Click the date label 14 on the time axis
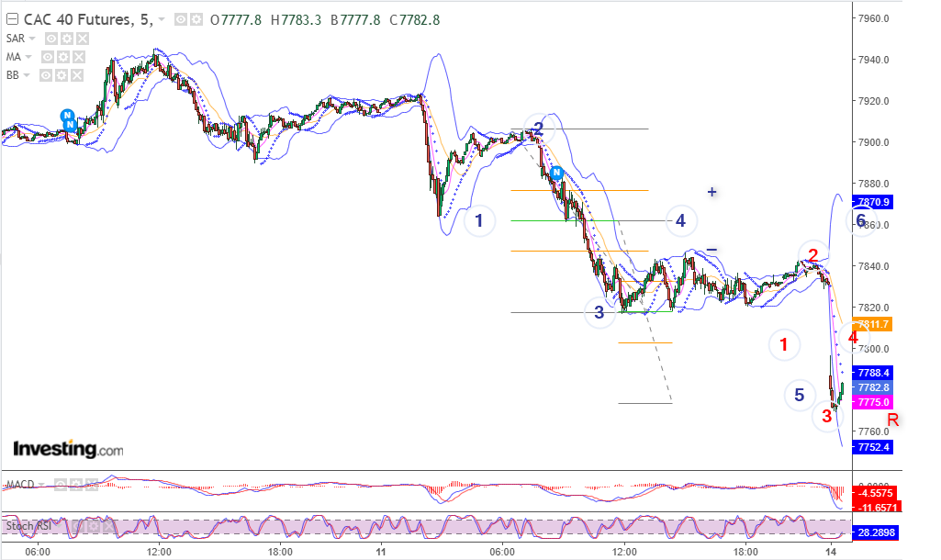This screenshot has width=941, height=560. click(x=831, y=552)
